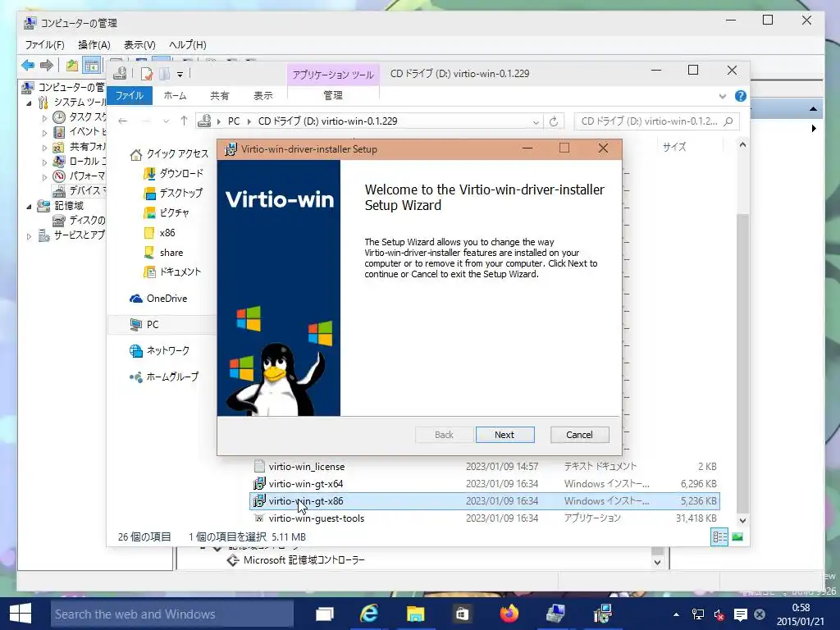Select デバイス マネージャー in Computer Management tree
Viewport: 840px width, 630px height.
point(80,190)
